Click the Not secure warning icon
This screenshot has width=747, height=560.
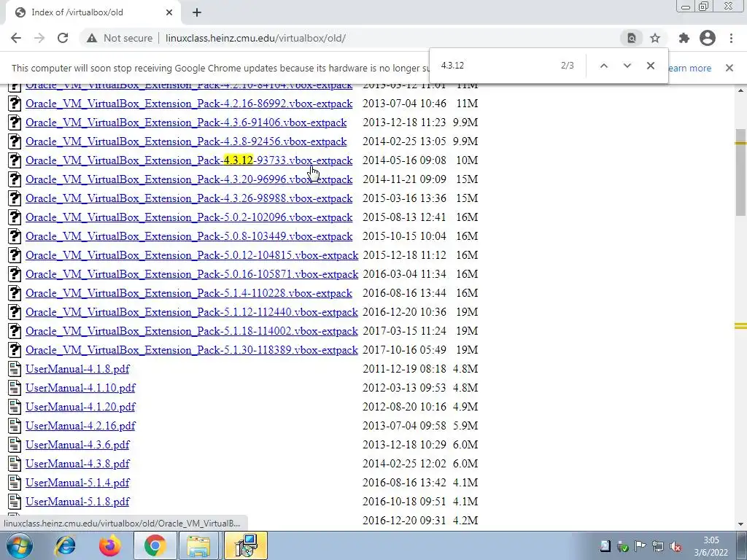click(91, 38)
